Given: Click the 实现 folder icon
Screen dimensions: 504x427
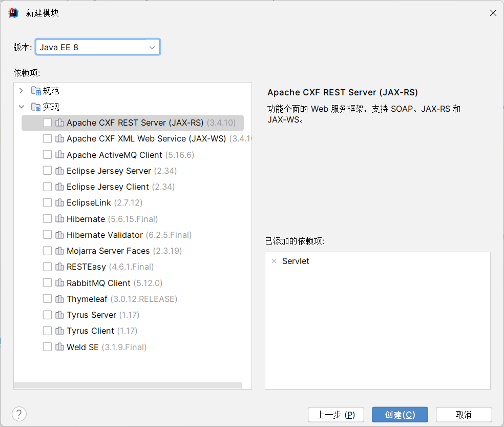Looking at the screenshot, I should tap(36, 107).
